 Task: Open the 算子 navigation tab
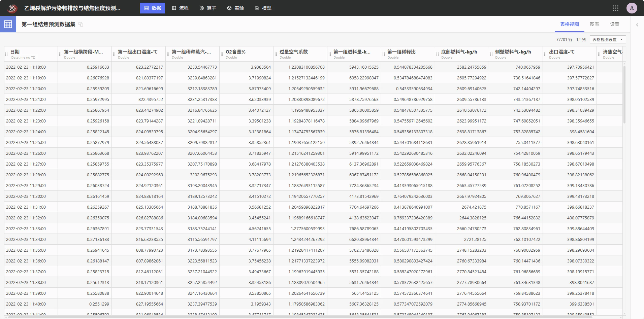208,8
